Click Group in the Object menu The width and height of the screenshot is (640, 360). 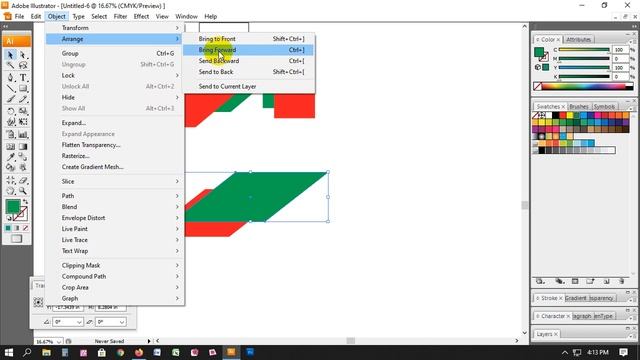coord(115,53)
